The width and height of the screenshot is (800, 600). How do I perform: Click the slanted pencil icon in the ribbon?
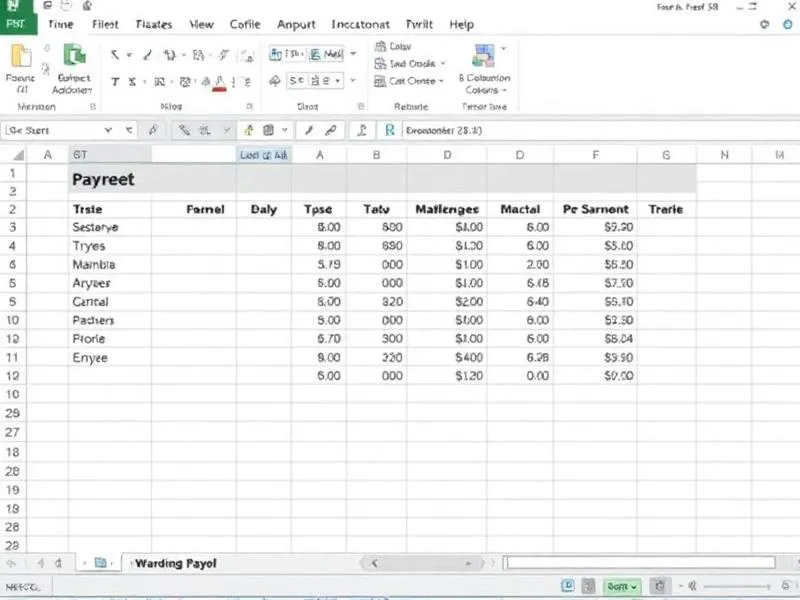[147, 55]
